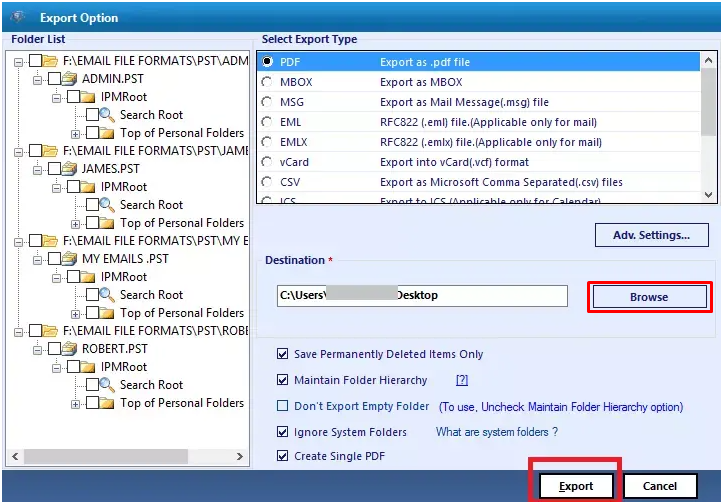Viewport: 722px width, 503px height.
Task: Uncheck Maintain Folder Hierarchy option
Action: (x=282, y=380)
